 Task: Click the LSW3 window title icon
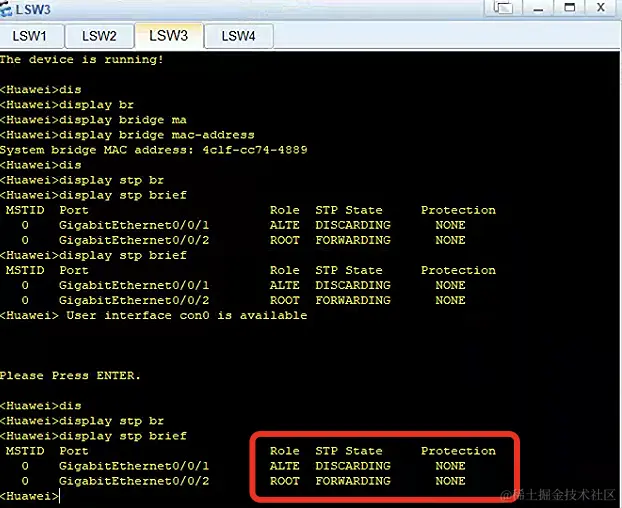6,9
